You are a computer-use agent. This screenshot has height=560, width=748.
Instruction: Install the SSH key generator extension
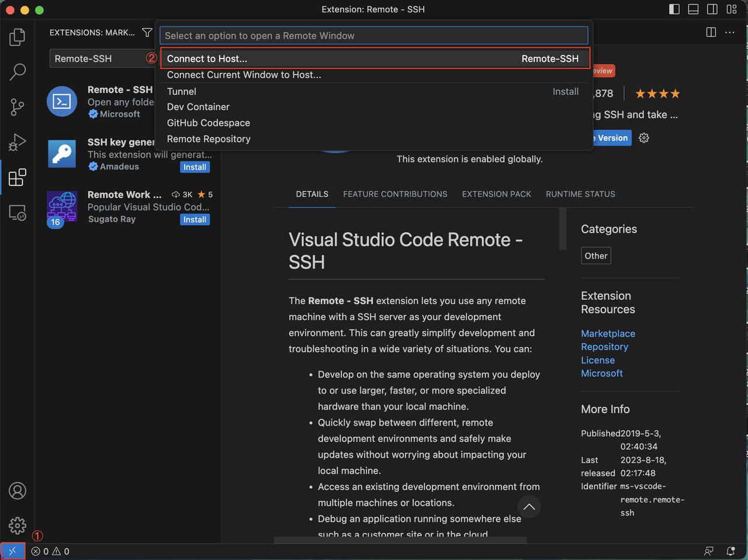(195, 167)
